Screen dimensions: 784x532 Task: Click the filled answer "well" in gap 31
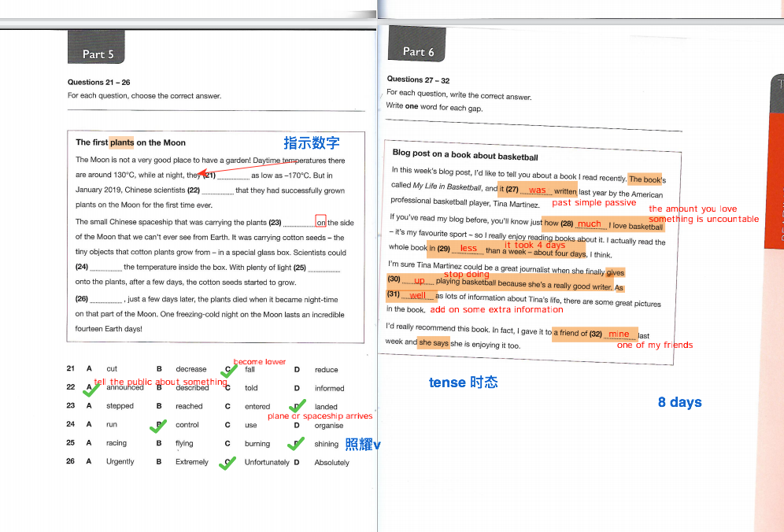click(x=417, y=295)
